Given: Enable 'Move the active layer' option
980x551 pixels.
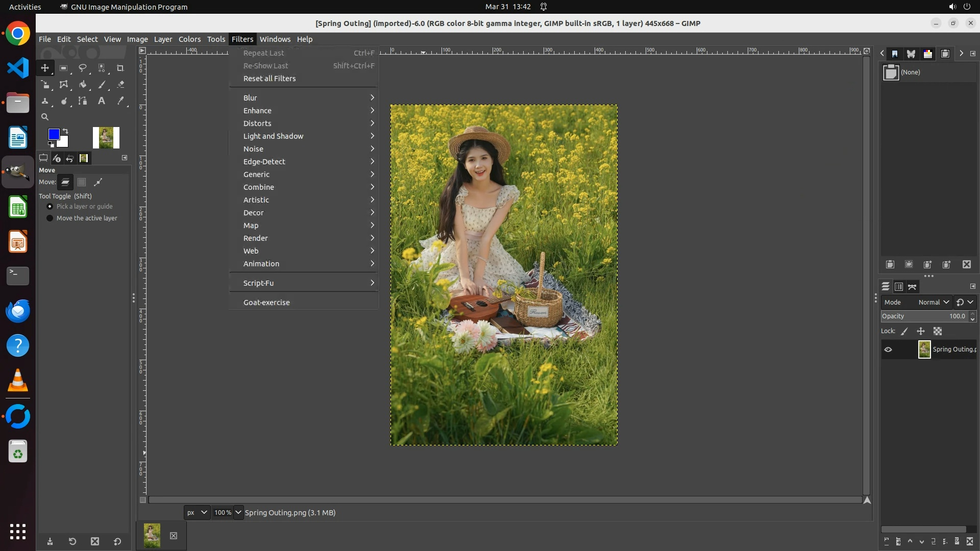Looking at the screenshot, I should 50,218.
